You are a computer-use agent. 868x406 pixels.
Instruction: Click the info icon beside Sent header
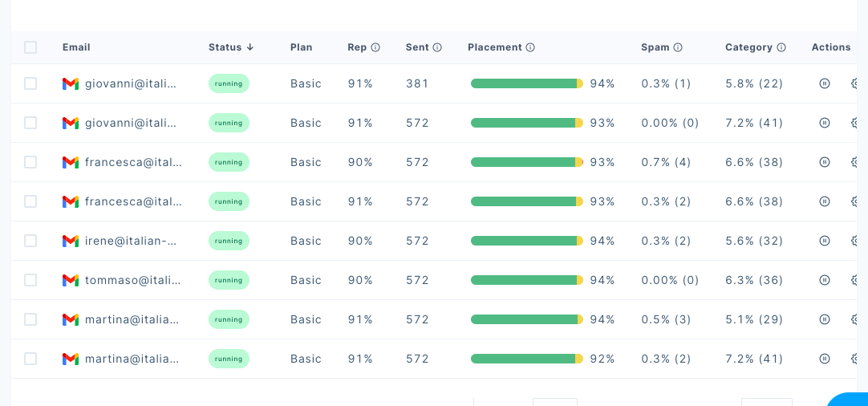(x=437, y=47)
